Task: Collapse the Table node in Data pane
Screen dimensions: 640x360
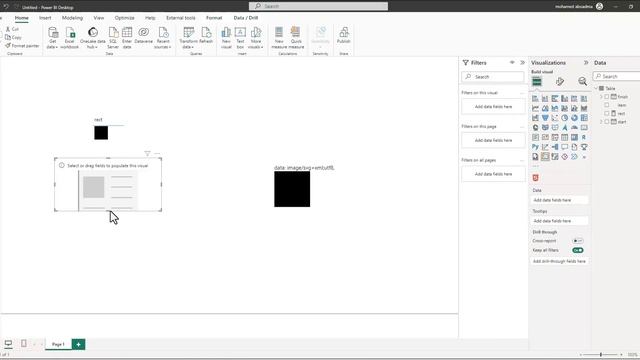Action: click(x=596, y=88)
